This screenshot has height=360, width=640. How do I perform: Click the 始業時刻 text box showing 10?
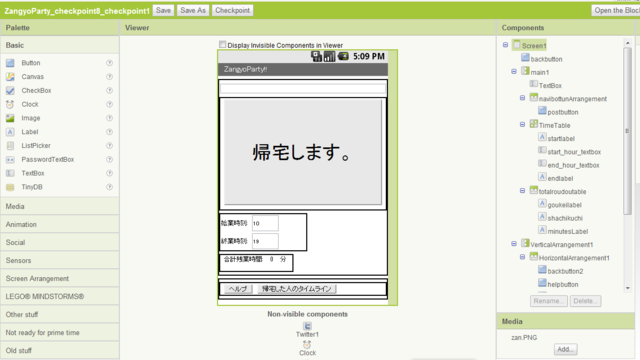point(265,223)
